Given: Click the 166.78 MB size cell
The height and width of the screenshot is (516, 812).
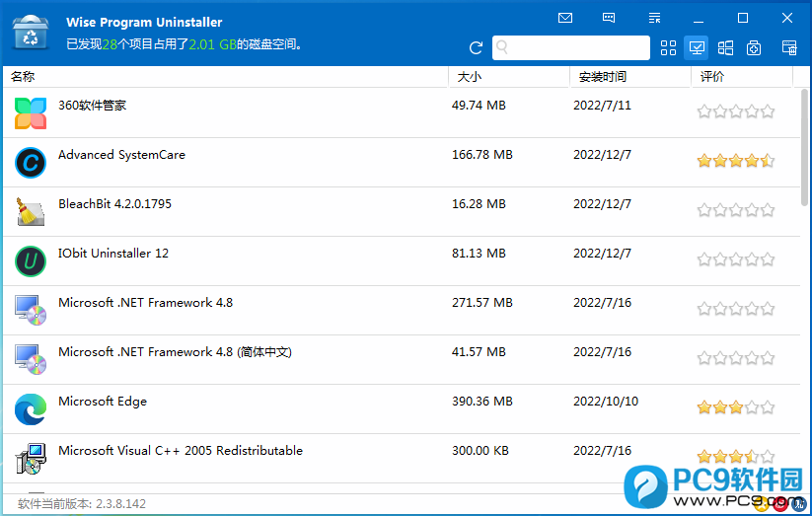Looking at the screenshot, I should coord(482,154).
